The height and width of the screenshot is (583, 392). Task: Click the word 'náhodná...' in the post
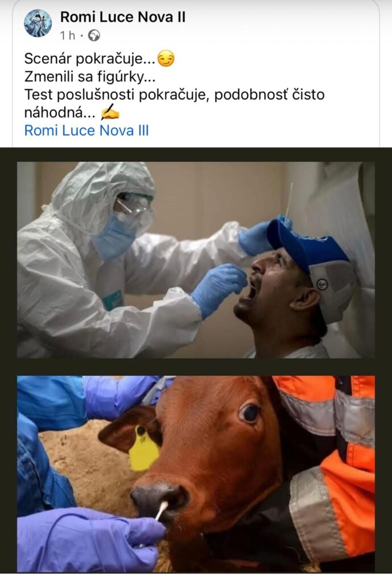click(60, 112)
